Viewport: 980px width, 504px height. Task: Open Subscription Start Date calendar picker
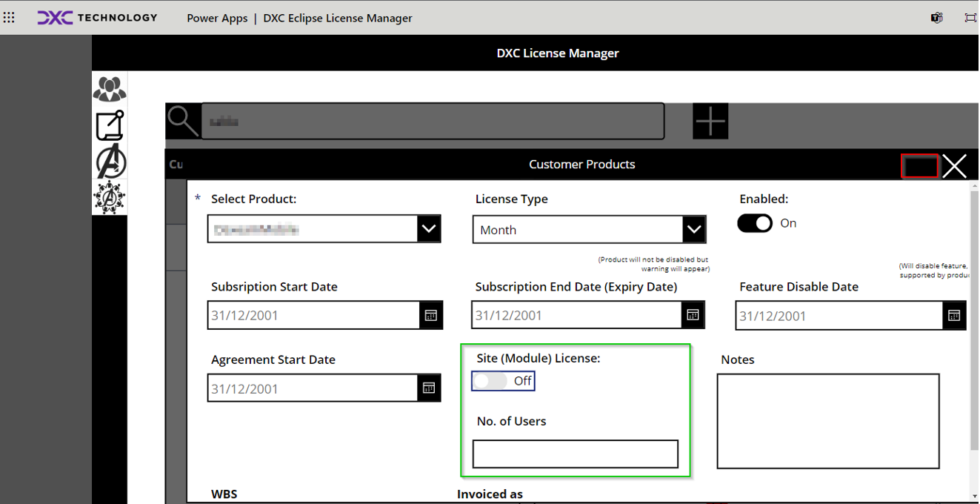click(x=430, y=316)
